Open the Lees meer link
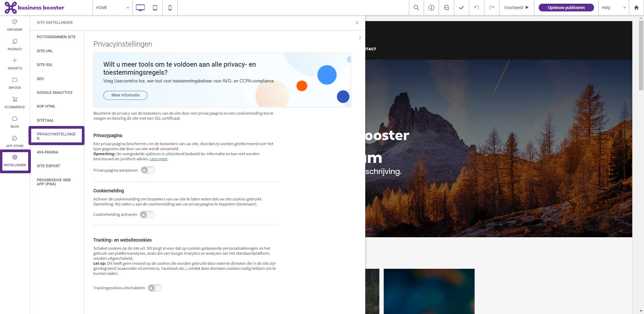The width and height of the screenshot is (644, 314). tap(159, 159)
